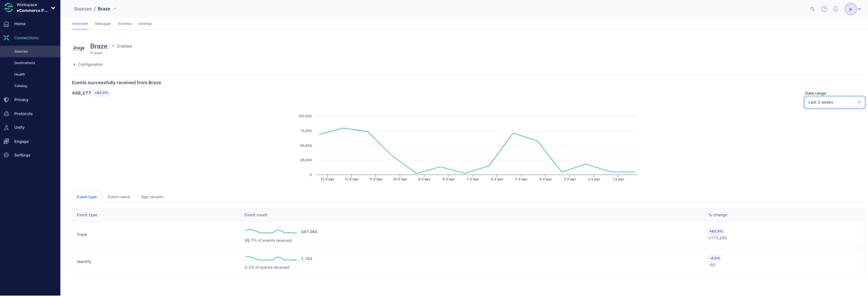868x296 pixels.
Task: Click the Event type column header
Action: pos(87,215)
